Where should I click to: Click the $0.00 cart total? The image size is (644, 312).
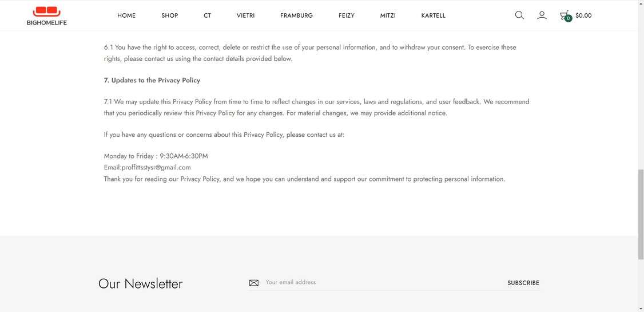pos(583,15)
